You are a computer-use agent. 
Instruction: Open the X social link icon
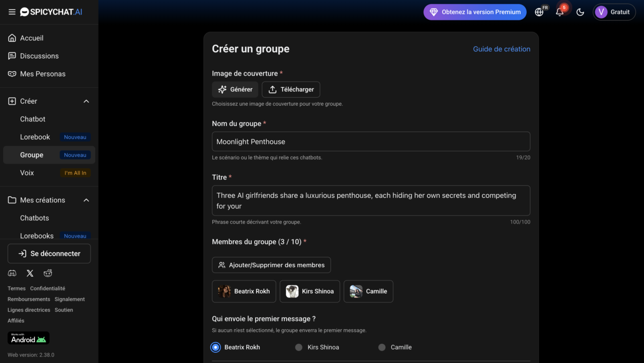coord(30,273)
